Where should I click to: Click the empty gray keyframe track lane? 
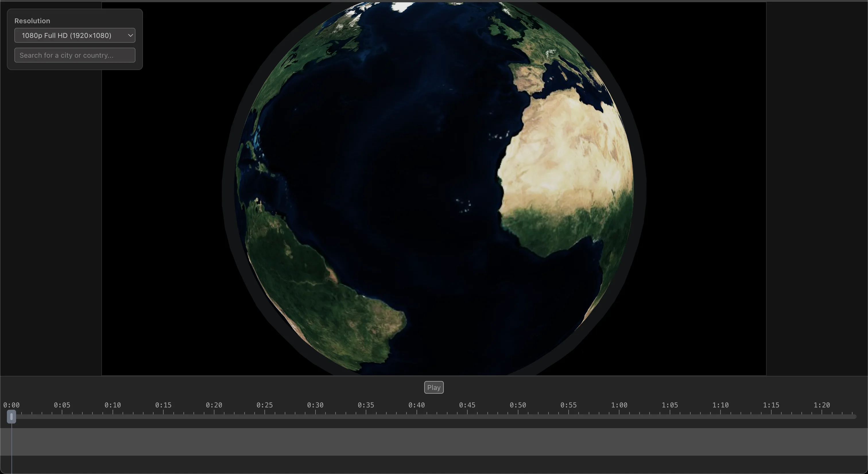pos(434,442)
